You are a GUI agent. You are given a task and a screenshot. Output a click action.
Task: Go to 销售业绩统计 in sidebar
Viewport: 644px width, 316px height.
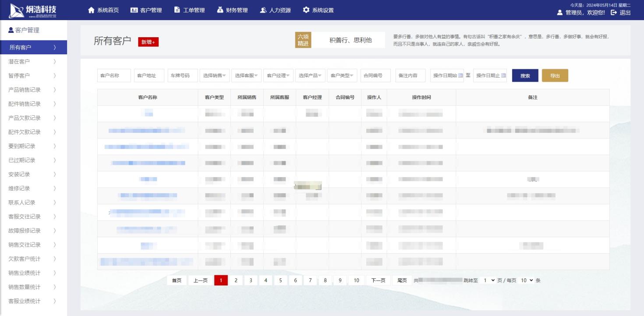click(25, 273)
